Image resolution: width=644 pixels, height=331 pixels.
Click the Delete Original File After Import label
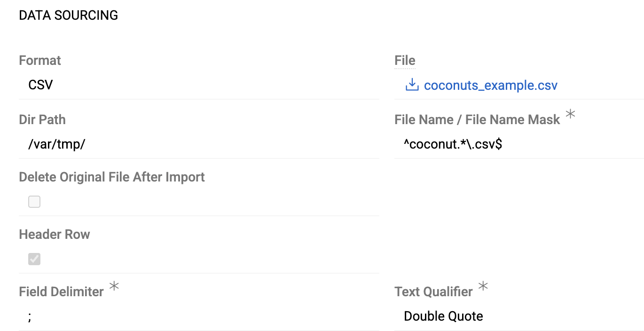(x=112, y=177)
